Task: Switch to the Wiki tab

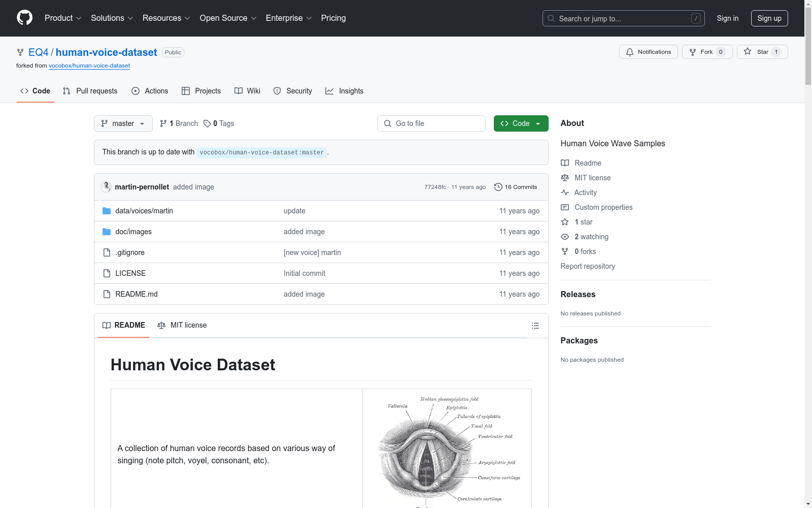Action: tap(248, 91)
